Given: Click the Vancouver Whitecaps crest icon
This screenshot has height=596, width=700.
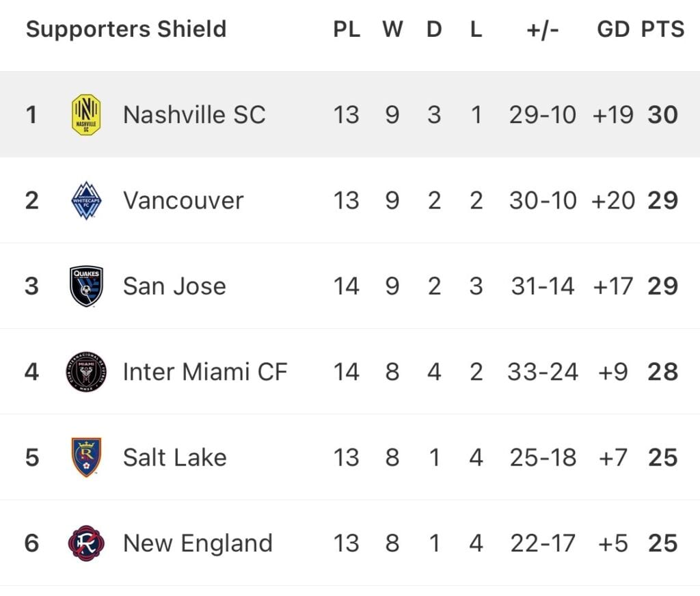Looking at the screenshot, I should tap(86, 200).
